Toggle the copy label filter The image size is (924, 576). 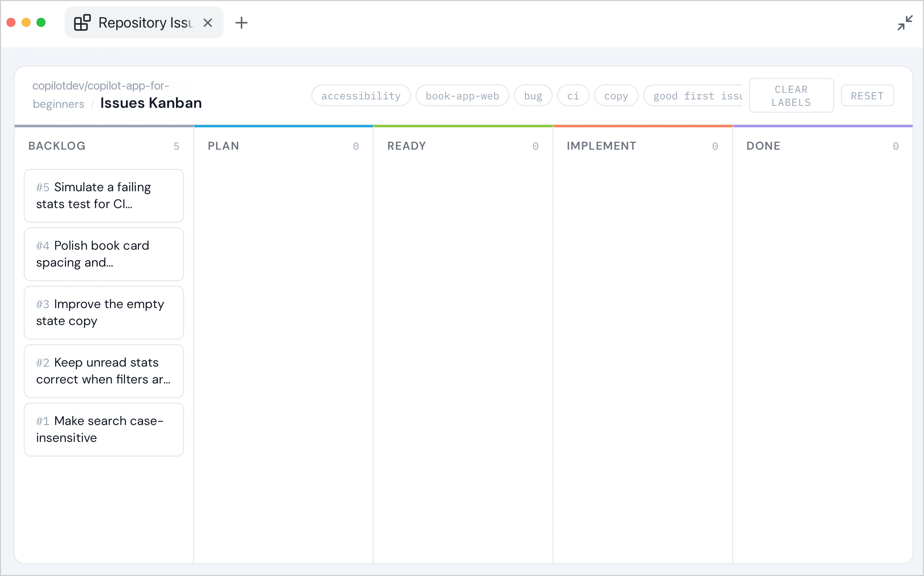pos(616,95)
